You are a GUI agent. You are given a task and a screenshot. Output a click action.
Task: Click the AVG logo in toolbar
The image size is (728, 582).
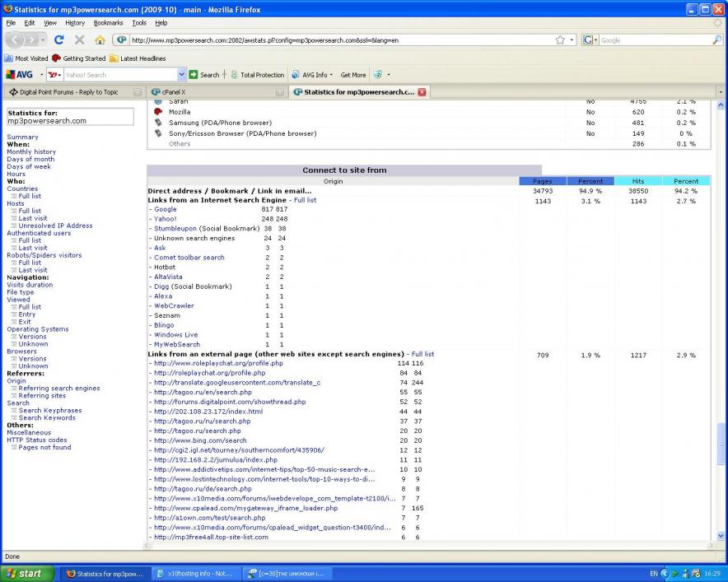coord(19,75)
